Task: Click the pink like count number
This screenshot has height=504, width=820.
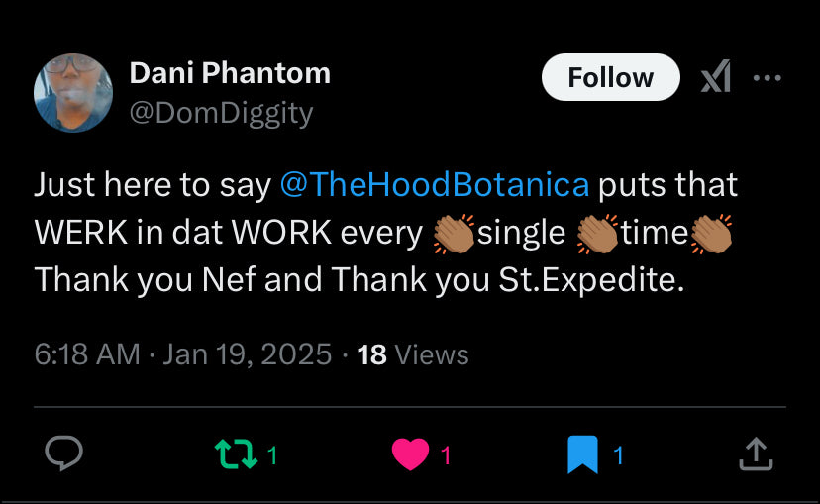Action: coord(446,455)
